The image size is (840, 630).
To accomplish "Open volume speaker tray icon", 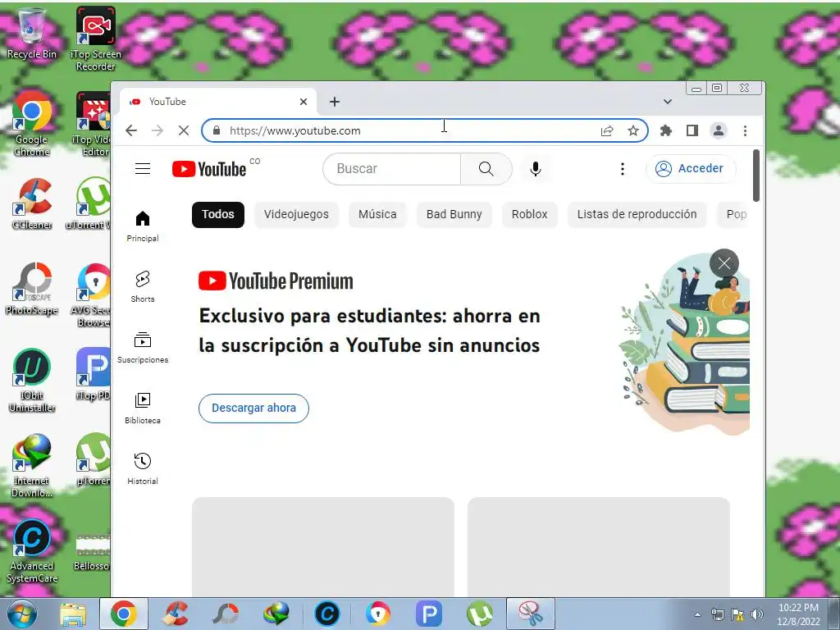I will 757,614.
